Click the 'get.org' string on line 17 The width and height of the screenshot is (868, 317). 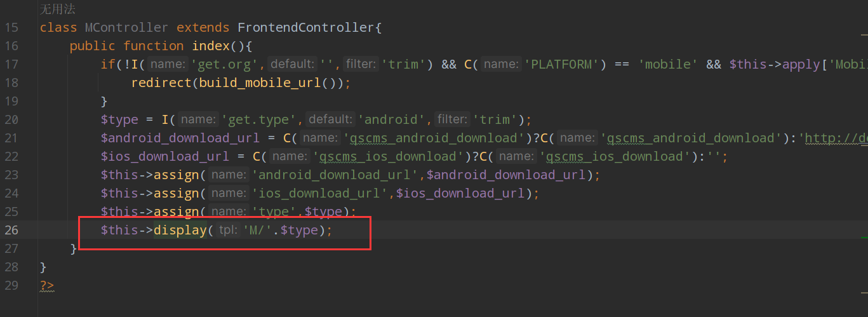click(x=228, y=64)
